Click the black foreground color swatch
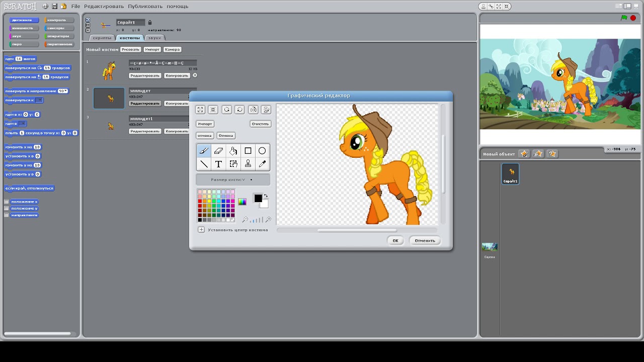Viewport: 644px width, 362px height. [x=258, y=198]
